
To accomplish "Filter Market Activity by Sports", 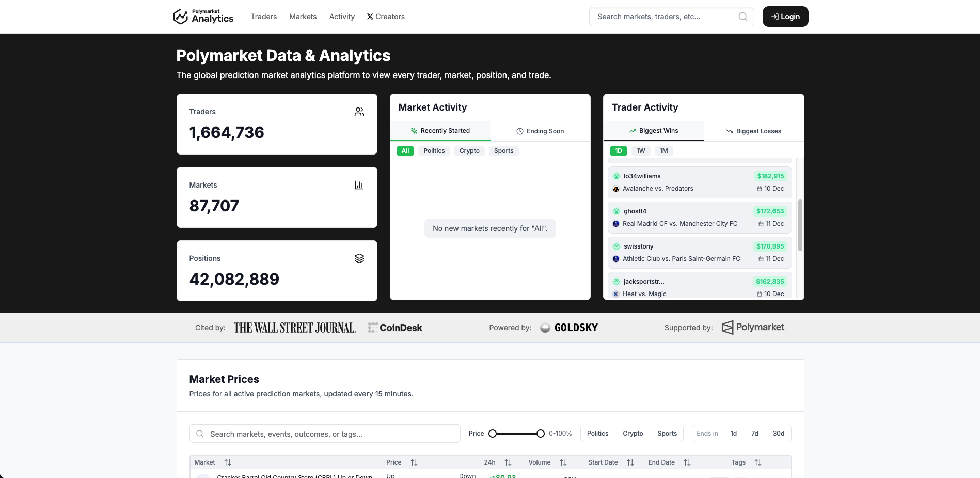I will coord(504,151).
